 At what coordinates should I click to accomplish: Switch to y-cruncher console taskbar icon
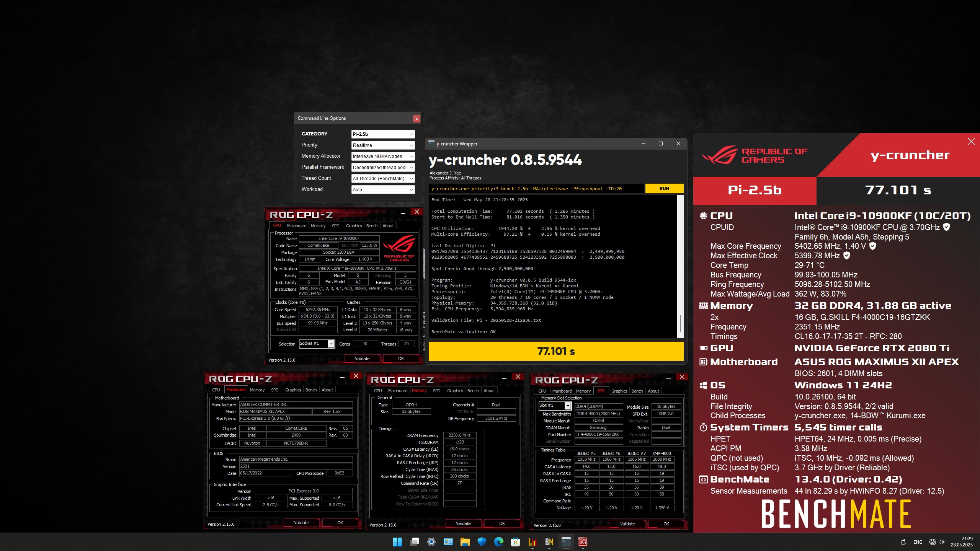566,542
